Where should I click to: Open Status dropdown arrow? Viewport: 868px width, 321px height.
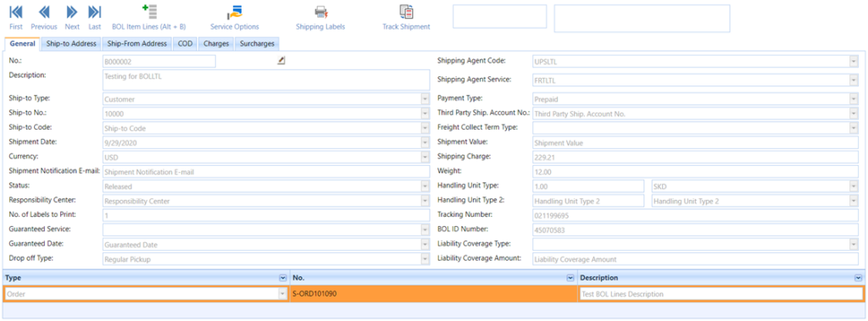click(x=426, y=186)
